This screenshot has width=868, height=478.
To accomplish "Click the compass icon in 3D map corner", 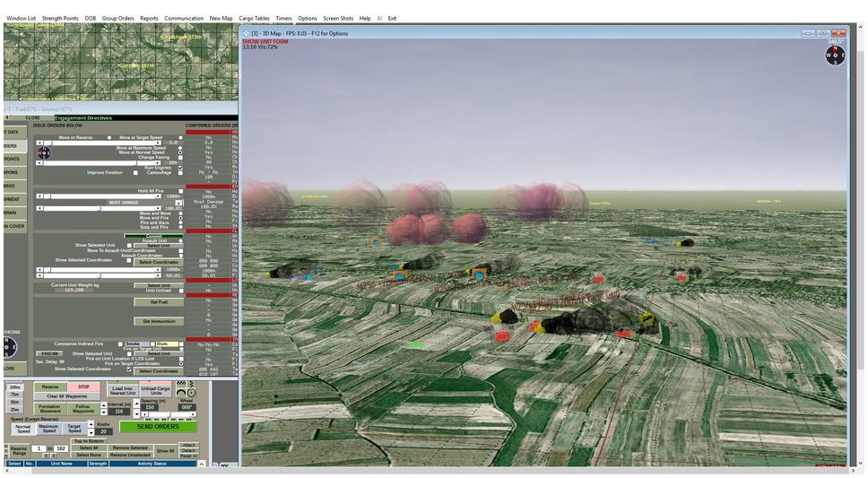I will [836, 55].
